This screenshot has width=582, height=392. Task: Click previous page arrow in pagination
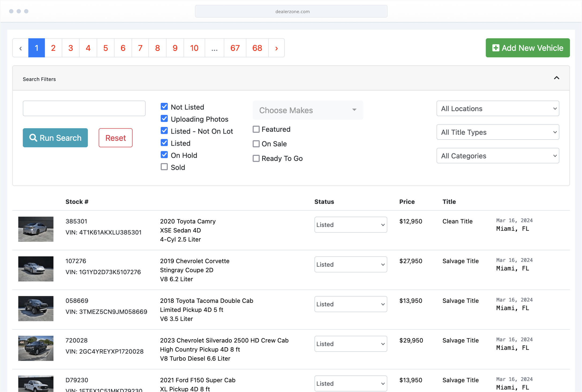(21, 48)
